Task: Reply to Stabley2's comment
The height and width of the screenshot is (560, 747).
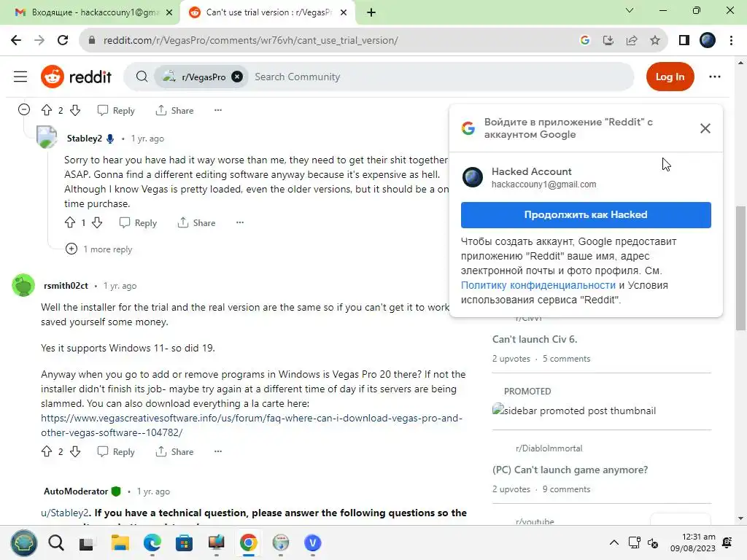Action: [x=138, y=223]
